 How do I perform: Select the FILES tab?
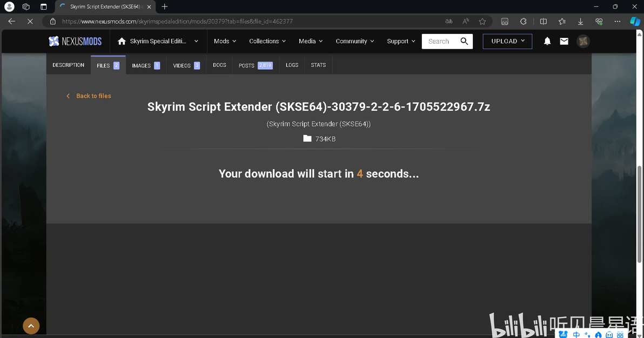point(108,65)
